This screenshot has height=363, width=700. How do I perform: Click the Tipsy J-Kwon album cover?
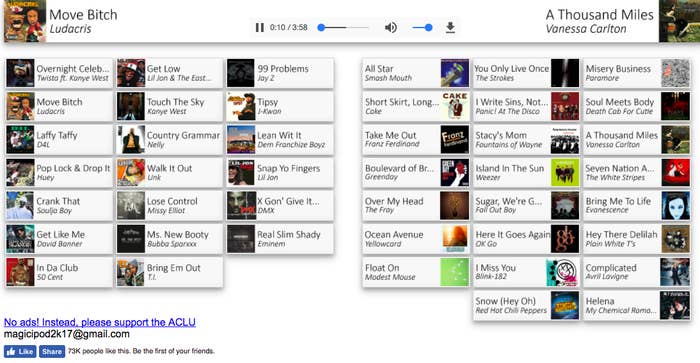[x=241, y=106]
